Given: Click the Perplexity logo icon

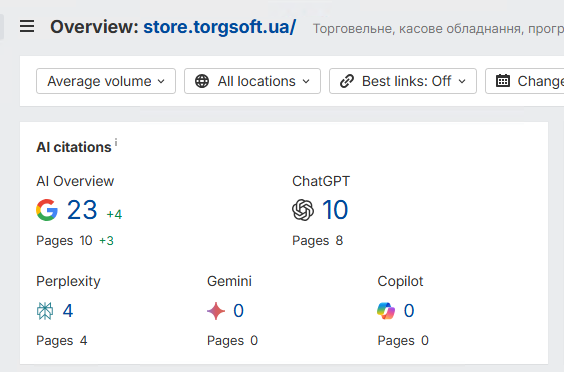Looking at the screenshot, I should pyautogui.click(x=45, y=311).
